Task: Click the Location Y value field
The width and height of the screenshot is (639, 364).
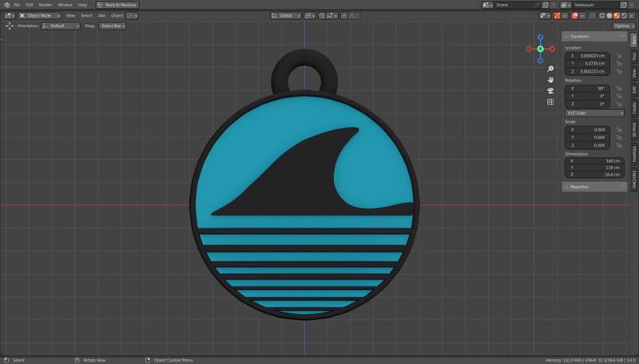Action: coord(587,64)
